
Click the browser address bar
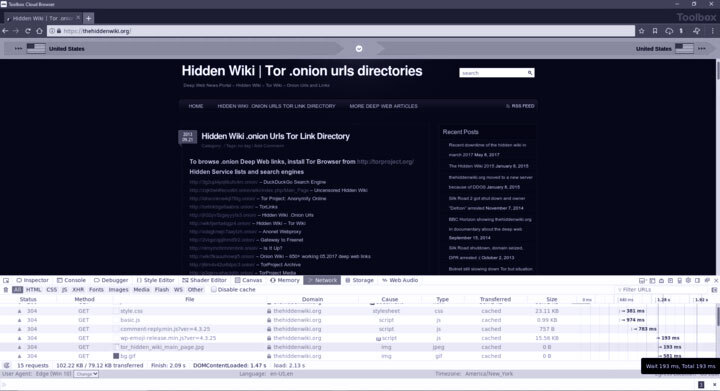(x=341, y=31)
